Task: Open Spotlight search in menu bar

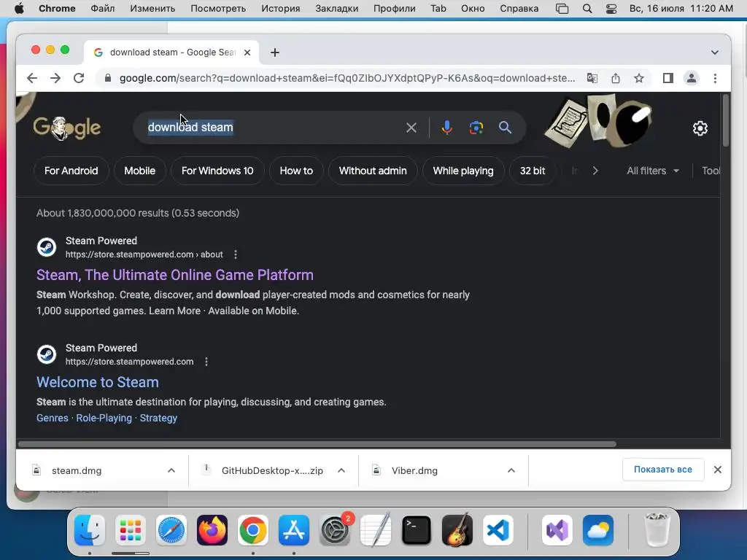Action: click(587, 9)
